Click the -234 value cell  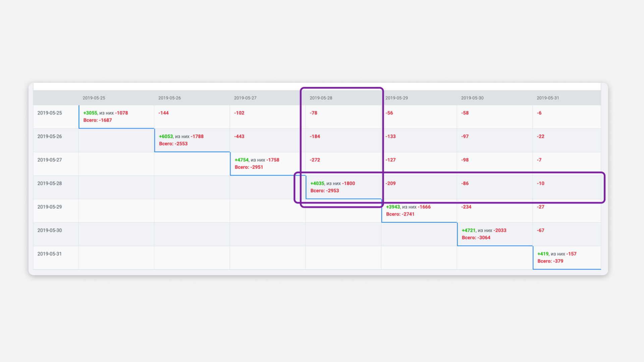[466, 207]
